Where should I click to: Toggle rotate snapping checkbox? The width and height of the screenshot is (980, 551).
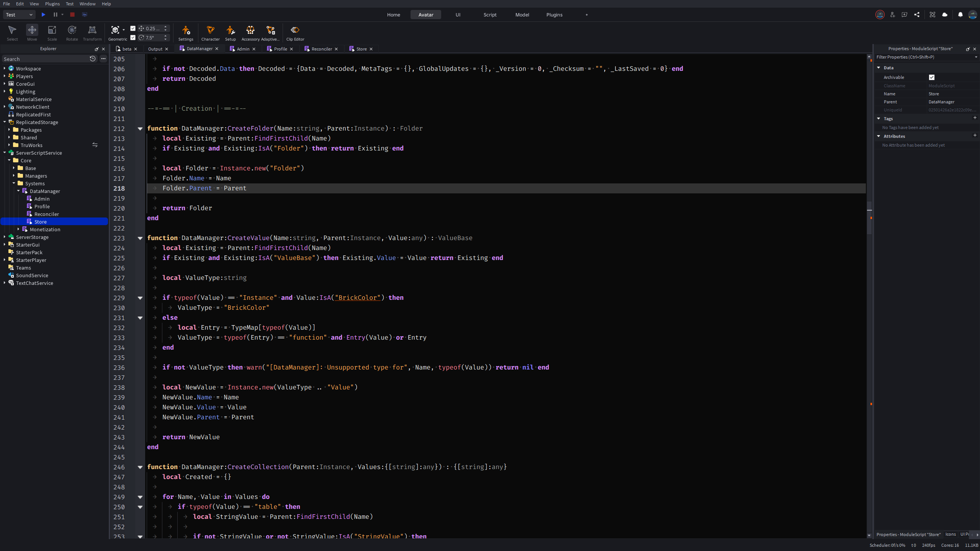[x=133, y=38]
